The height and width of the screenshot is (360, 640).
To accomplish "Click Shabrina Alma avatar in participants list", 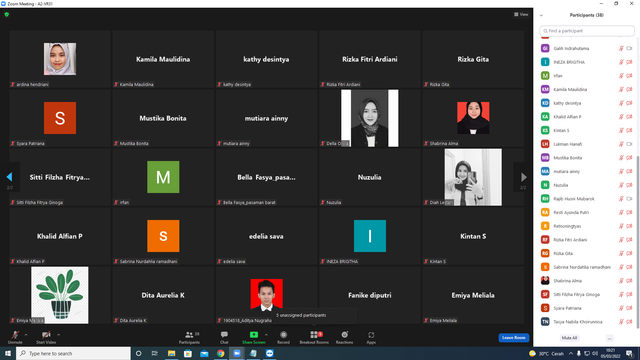I will click(x=545, y=281).
